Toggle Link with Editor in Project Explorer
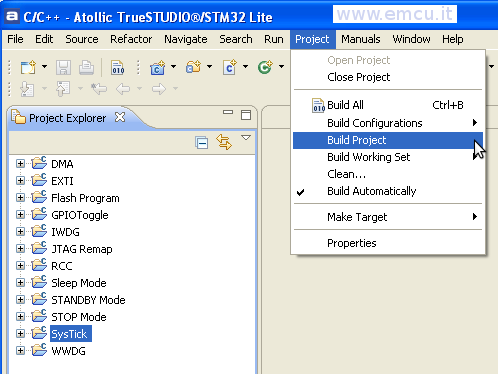The image size is (498, 374). tap(224, 142)
